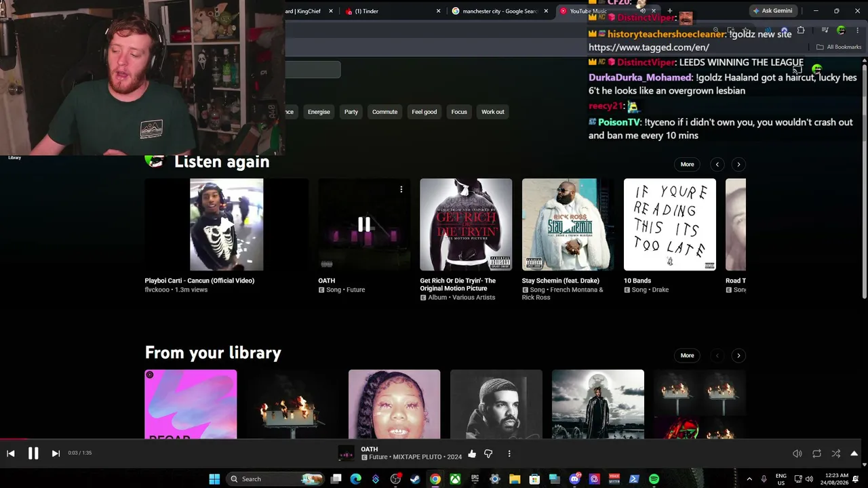Open Google Chrome from the taskbar
Screen dimensions: 868x488
pos(435,479)
